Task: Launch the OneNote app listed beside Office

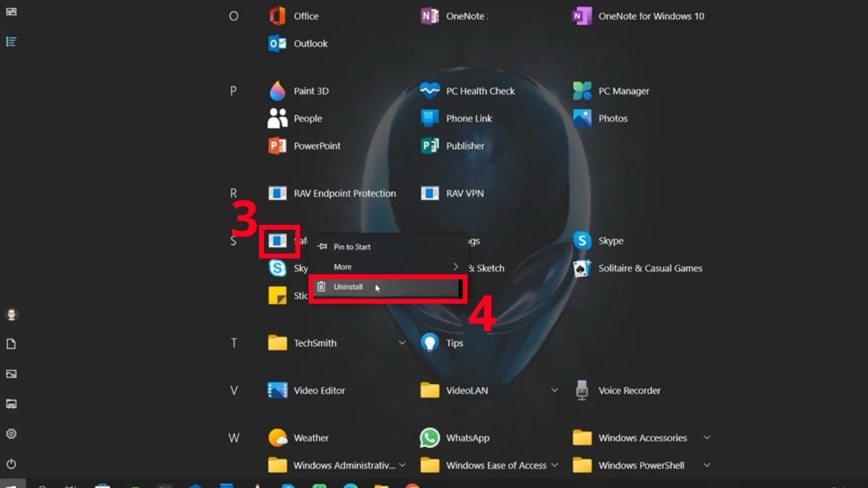Action: (x=454, y=16)
